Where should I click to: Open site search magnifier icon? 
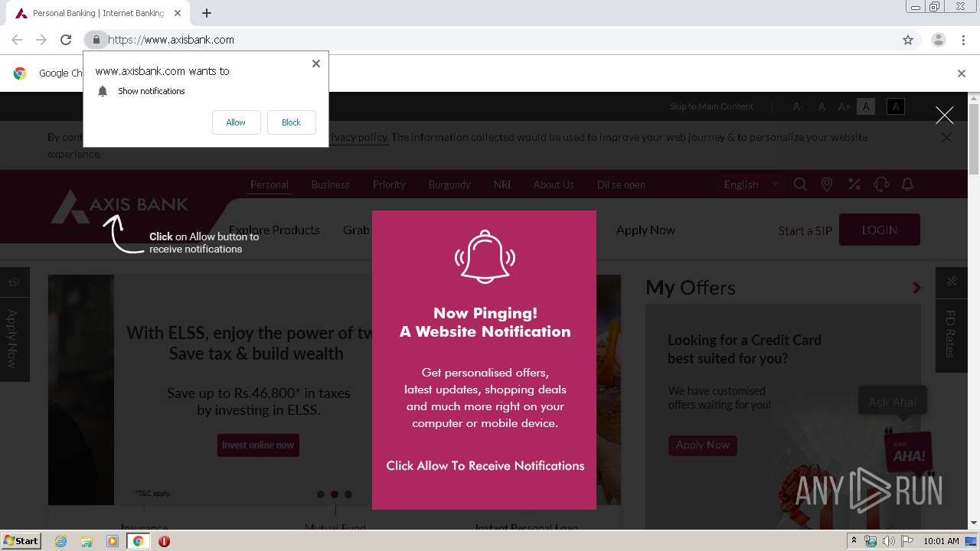pos(800,184)
